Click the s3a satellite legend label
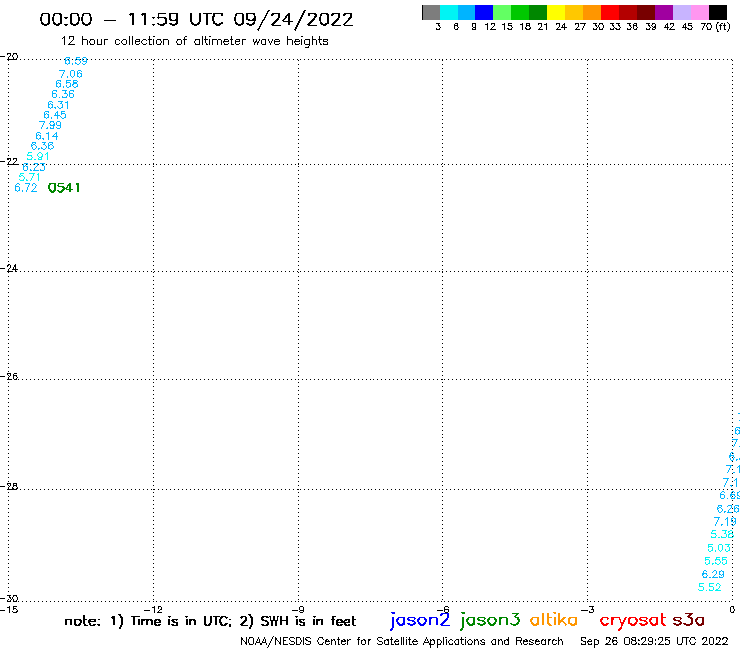The height and width of the screenshot is (650, 740). point(688,620)
